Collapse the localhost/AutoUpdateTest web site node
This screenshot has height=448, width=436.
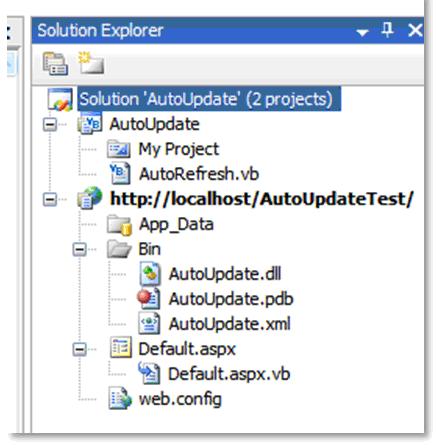50,199
